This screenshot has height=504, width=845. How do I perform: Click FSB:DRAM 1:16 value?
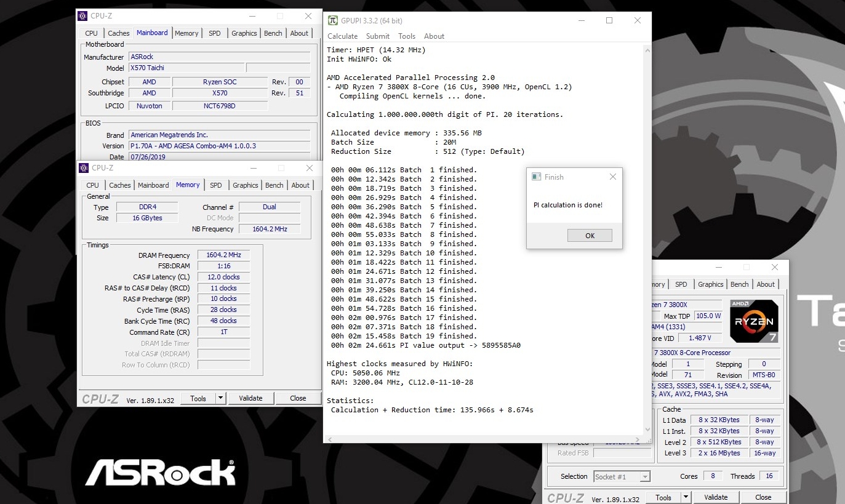coord(223,266)
